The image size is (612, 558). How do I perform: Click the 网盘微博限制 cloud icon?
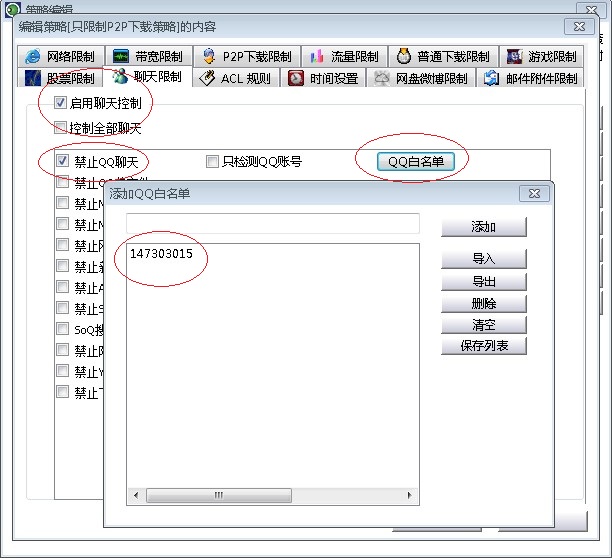point(382,78)
